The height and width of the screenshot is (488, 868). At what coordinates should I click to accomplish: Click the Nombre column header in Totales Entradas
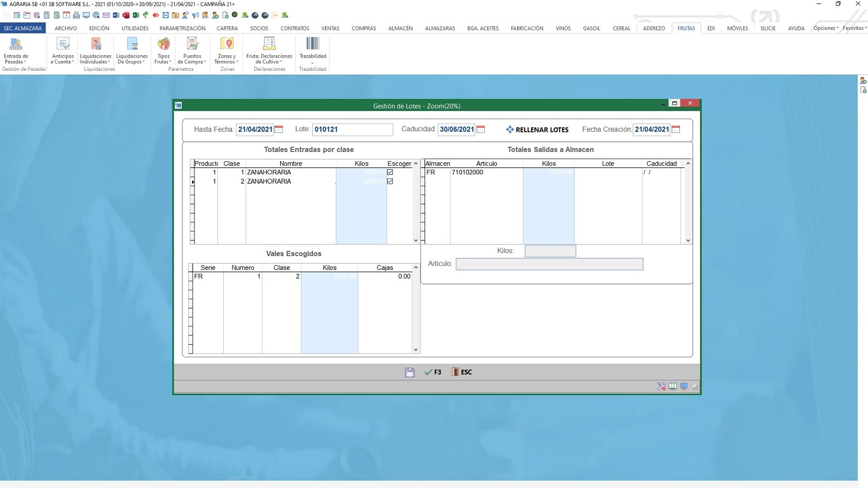pos(291,163)
